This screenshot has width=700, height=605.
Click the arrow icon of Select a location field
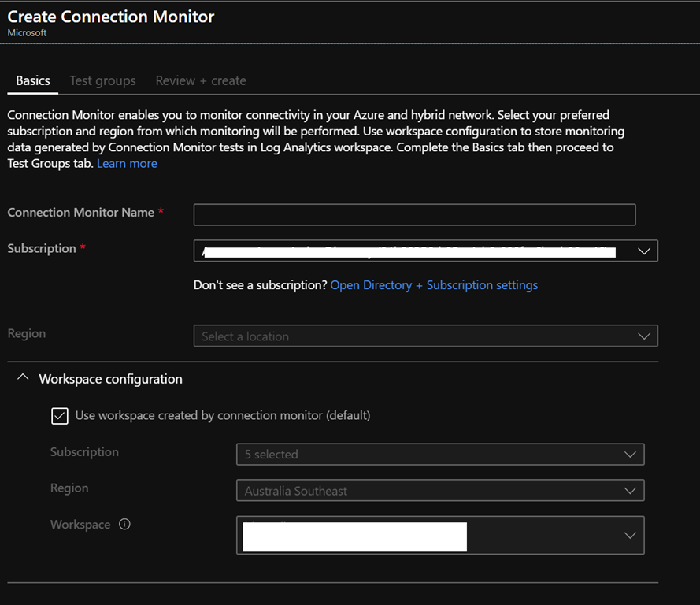(x=643, y=336)
